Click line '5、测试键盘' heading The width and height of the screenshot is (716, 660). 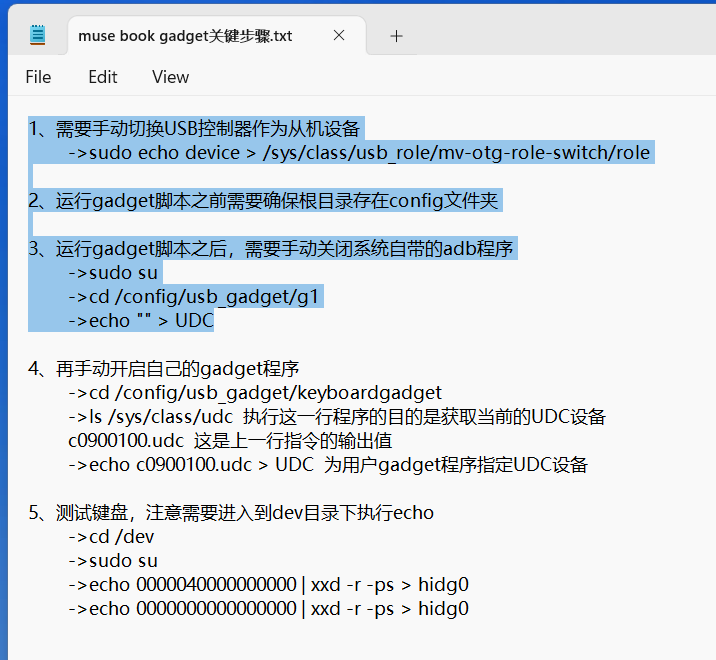coord(231,512)
